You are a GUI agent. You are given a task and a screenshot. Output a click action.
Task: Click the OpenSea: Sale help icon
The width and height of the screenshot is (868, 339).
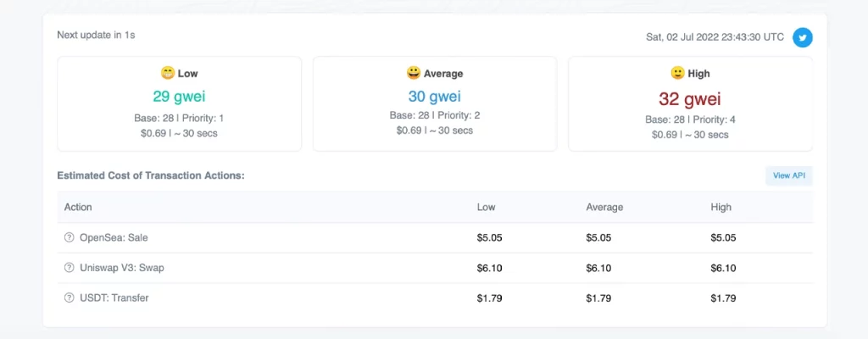click(70, 237)
